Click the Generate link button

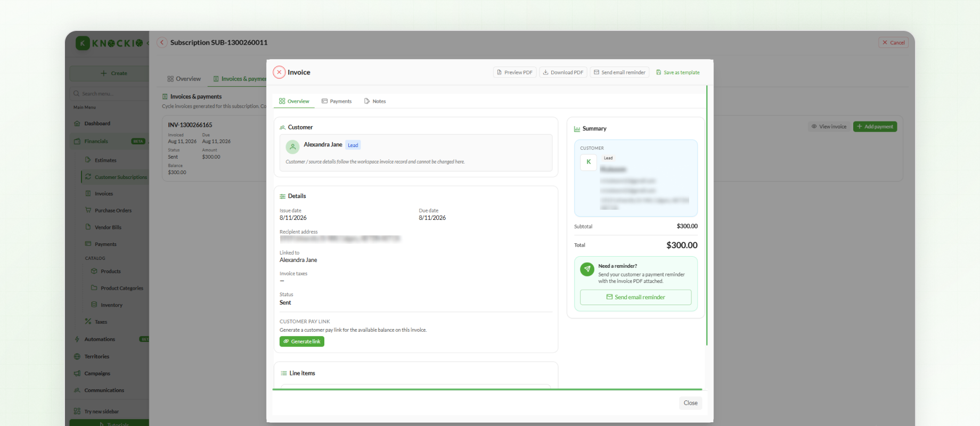pos(302,341)
